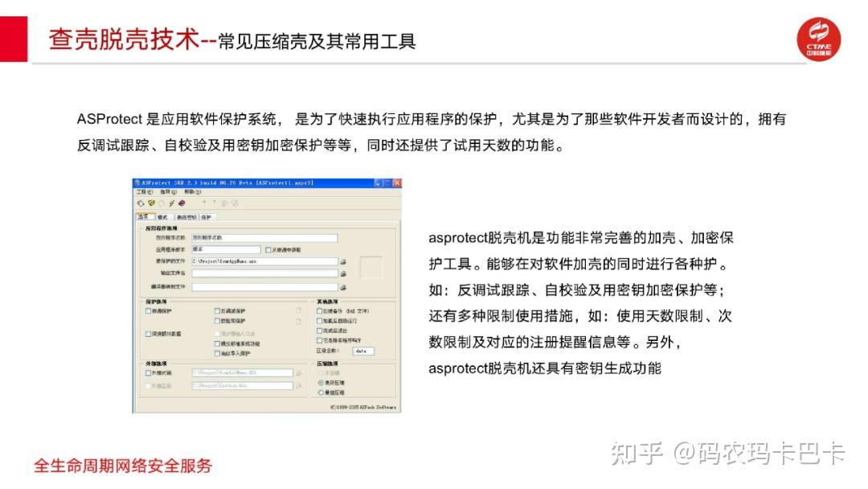
Task: Open the 选项 menu in menu bar
Action: 168,192
